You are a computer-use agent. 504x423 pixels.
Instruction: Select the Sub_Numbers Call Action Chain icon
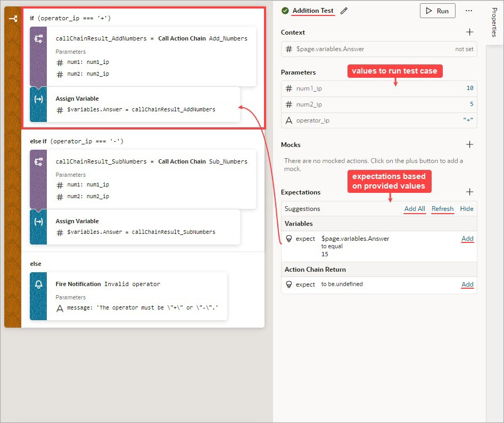click(38, 162)
